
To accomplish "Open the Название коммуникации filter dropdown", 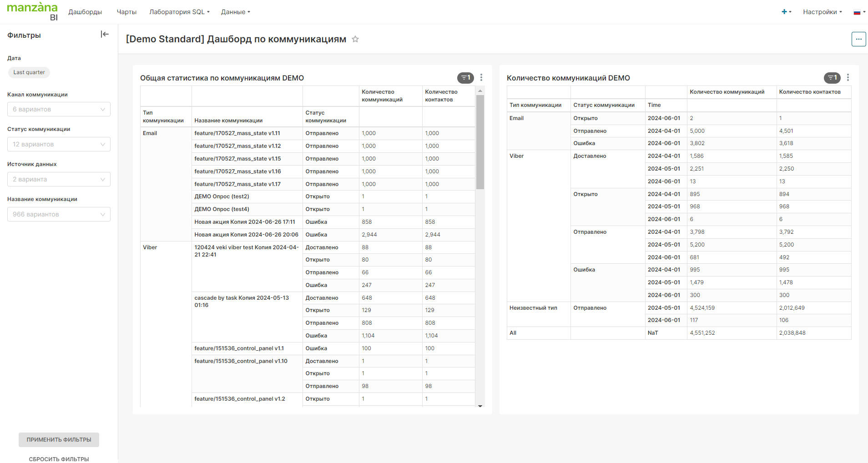I will (59, 214).
